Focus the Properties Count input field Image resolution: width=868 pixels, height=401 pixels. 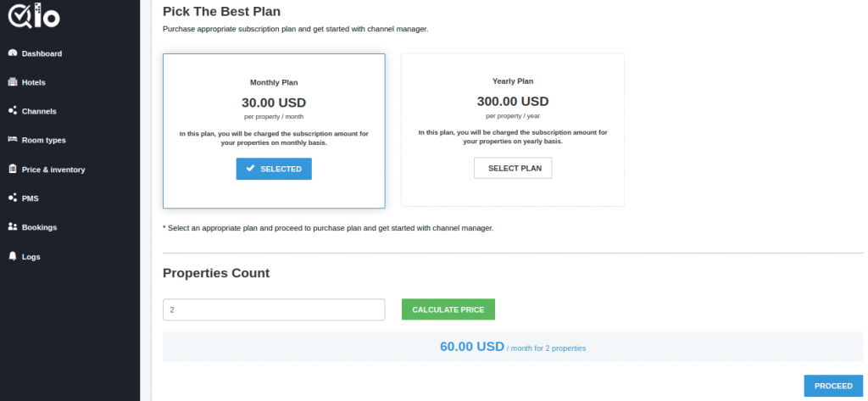274,309
